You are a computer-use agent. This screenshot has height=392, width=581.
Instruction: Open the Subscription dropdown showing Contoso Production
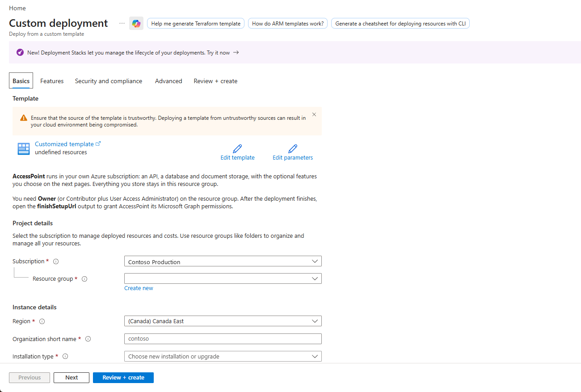click(223, 261)
